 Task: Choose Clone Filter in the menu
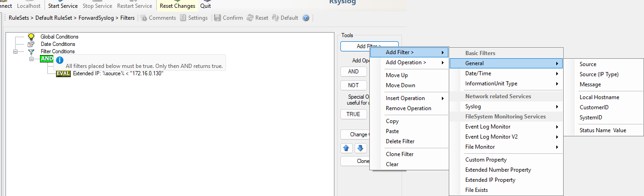click(409, 154)
